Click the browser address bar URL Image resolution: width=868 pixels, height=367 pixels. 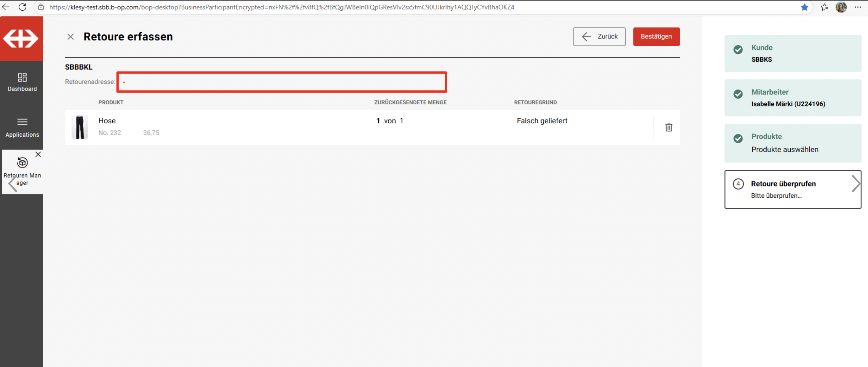pyautogui.click(x=281, y=7)
